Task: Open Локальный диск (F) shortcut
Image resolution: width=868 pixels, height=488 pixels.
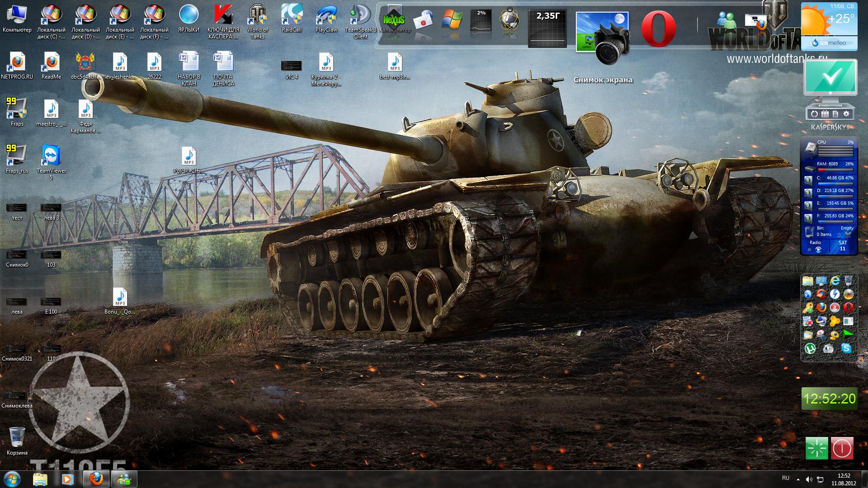Action: (x=155, y=21)
